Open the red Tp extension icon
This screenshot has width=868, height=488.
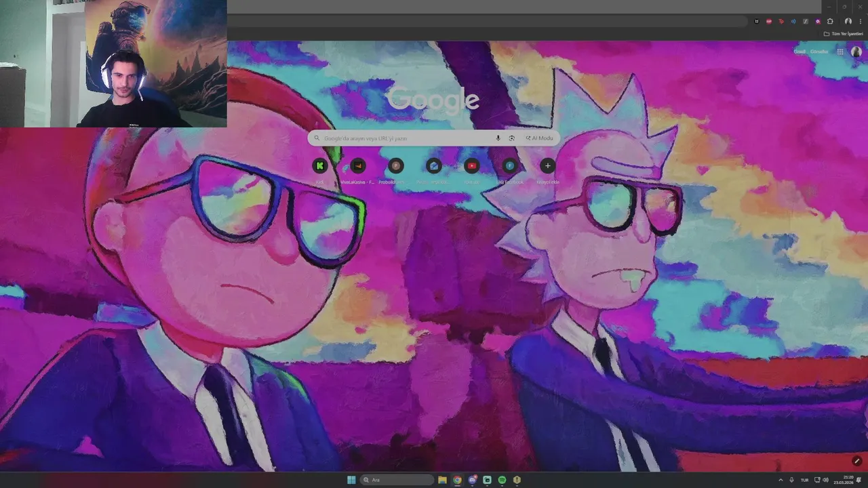click(781, 22)
